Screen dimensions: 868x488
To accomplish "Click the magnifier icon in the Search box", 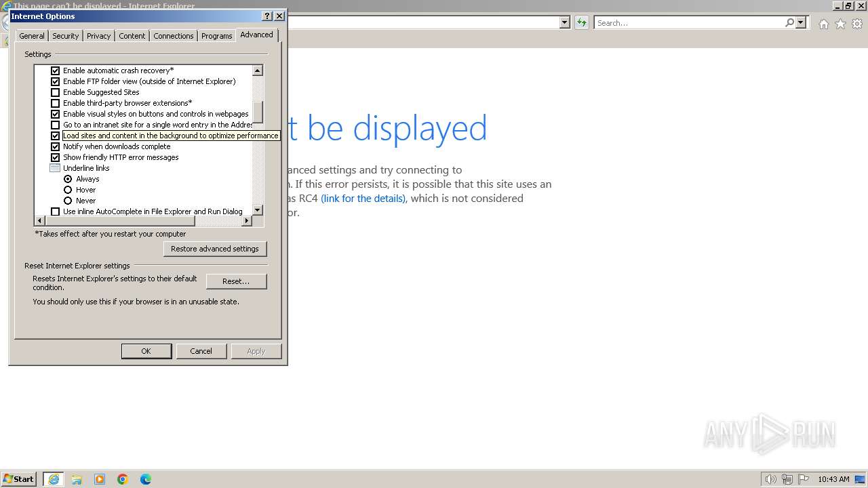I will 789,23.
